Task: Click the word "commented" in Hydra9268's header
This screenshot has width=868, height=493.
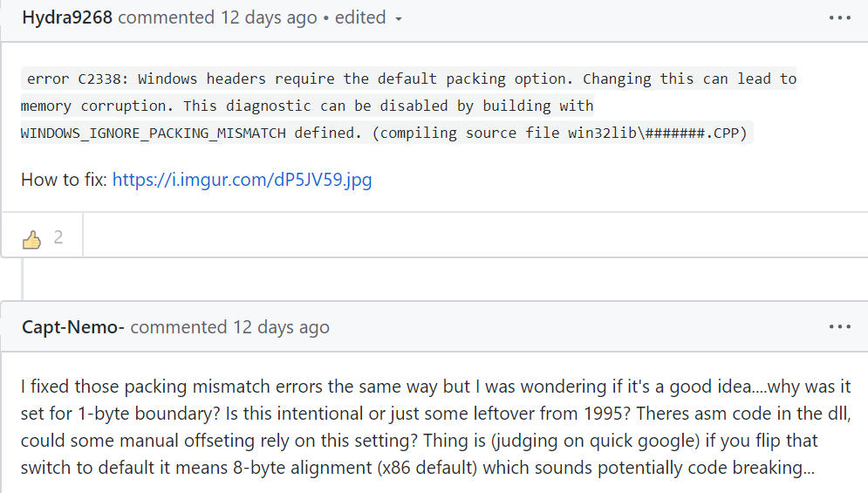Action: point(166,17)
